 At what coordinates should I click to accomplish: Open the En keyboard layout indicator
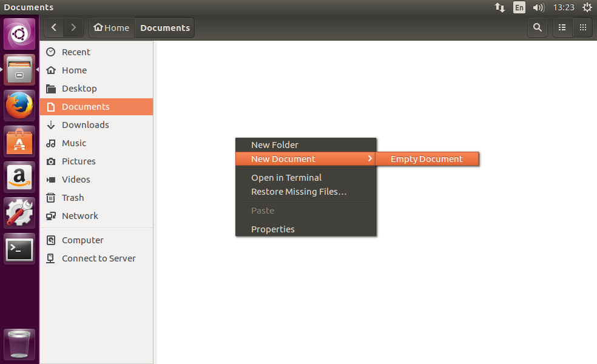click(519, 7)
